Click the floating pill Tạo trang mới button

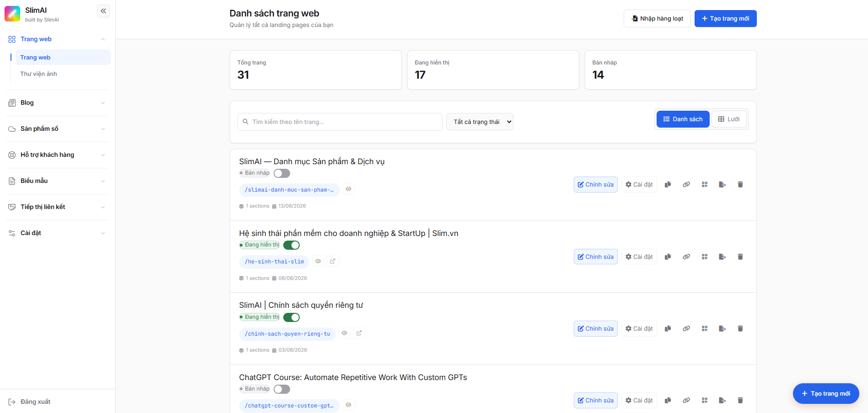[x=826, y=393]
